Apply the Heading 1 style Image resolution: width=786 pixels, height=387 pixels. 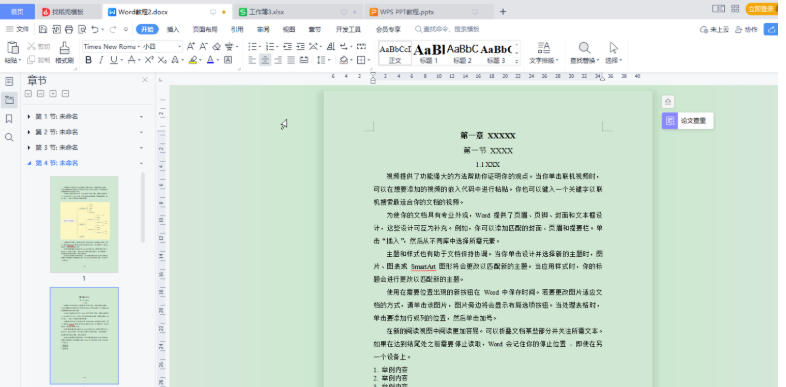[429, 53]
